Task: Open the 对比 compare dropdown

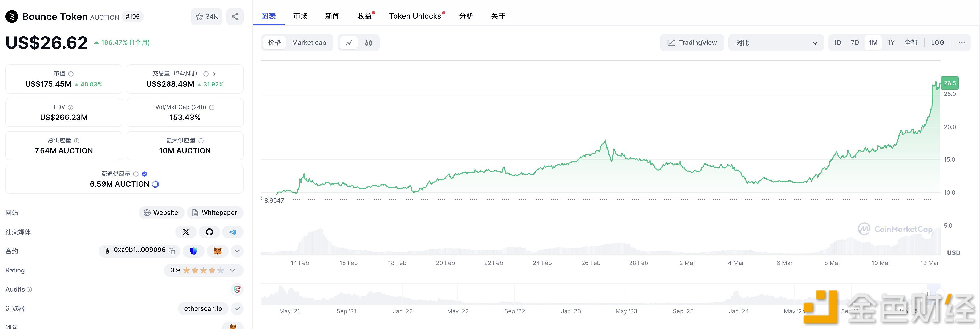Action: [776, 43]
